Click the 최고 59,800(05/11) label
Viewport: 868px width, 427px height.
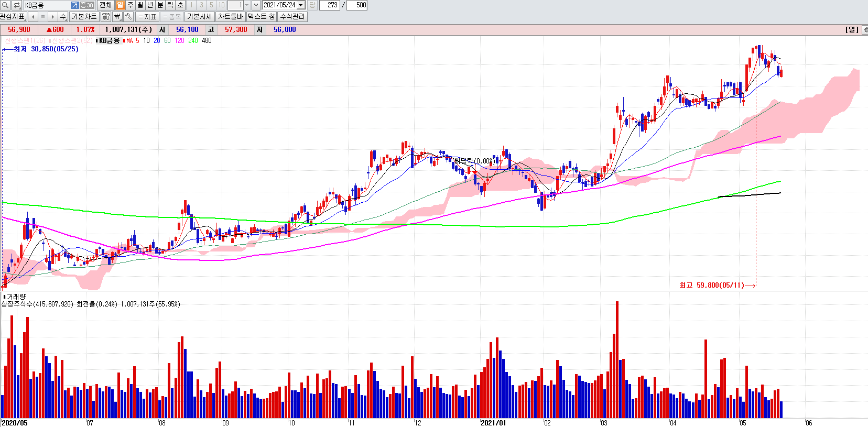coord(712,286)
